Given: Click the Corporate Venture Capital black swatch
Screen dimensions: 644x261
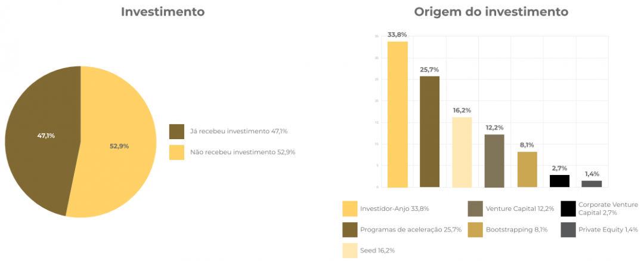Looking at the screenshot, I should tap(568, 208).
